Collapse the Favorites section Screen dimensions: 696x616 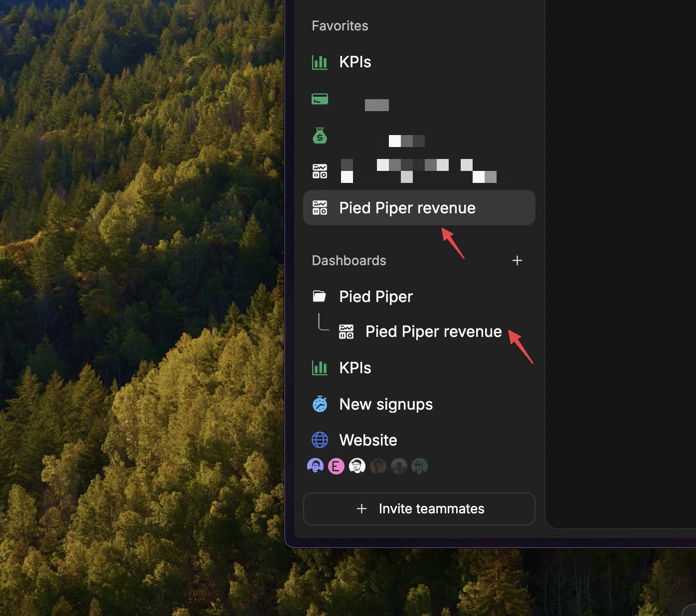pos(340,25)
